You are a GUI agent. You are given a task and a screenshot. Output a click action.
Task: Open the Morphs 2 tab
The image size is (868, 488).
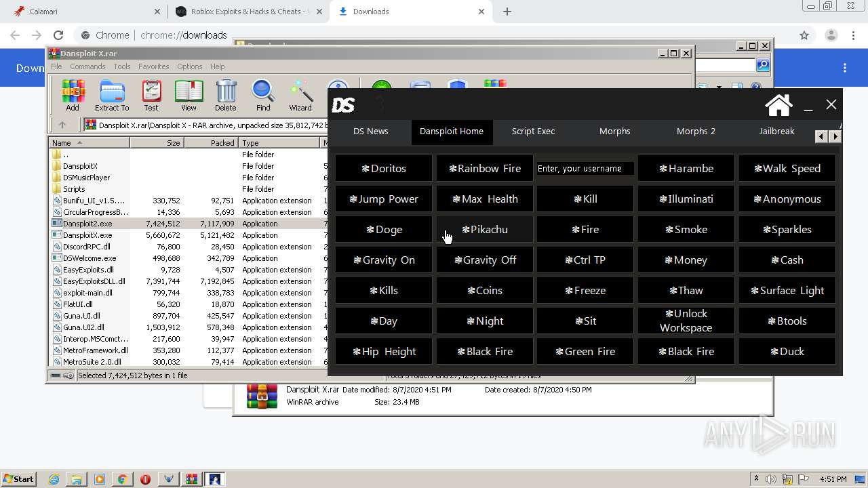click(696, 131)
